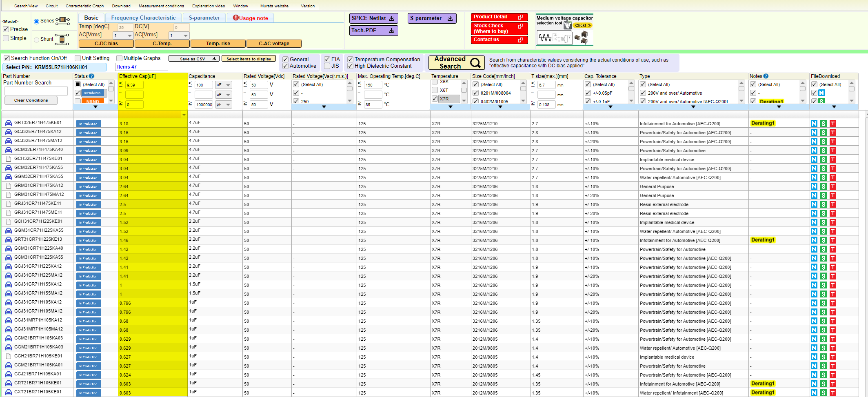Open the Status help question icon
Viewport: 868px width, 397px height.
tap(91, 76)
